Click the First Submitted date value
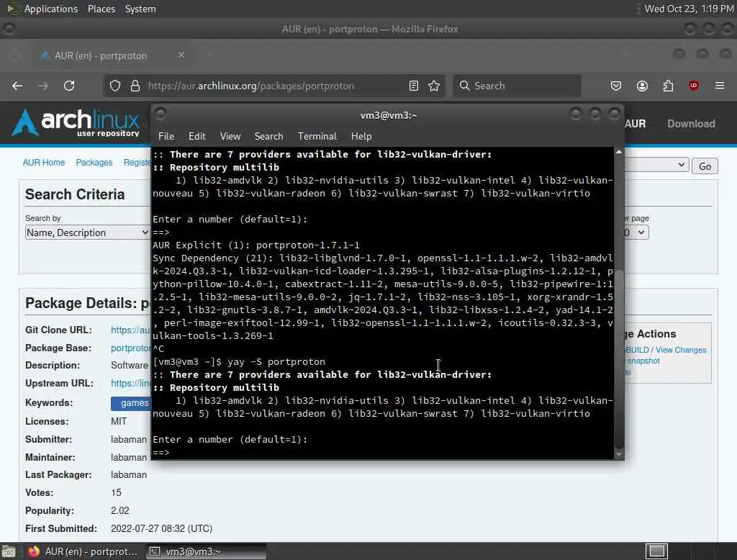This screenshot has height=560, width=737. 161,528
